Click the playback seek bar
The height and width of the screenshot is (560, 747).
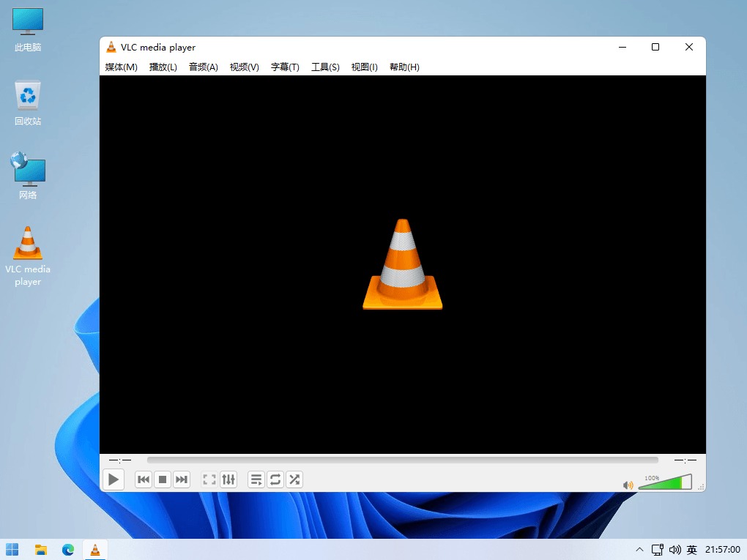click(403, 460)
